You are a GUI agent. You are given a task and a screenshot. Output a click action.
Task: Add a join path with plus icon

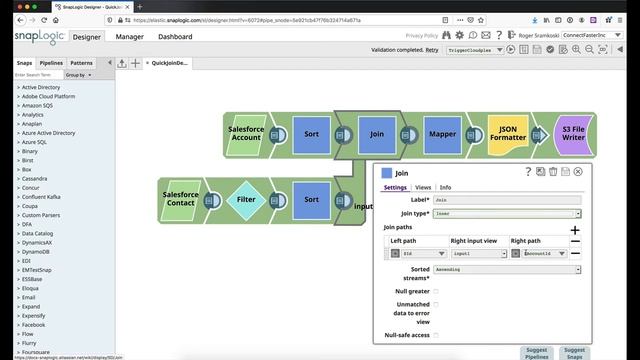[575, 230]
